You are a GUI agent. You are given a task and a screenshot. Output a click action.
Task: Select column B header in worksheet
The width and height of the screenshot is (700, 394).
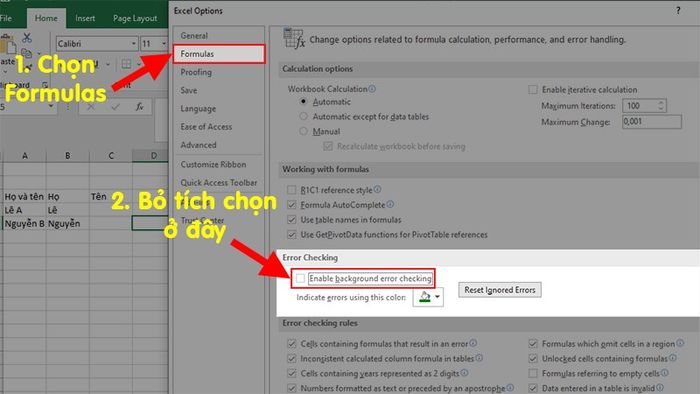click(67, 156)
